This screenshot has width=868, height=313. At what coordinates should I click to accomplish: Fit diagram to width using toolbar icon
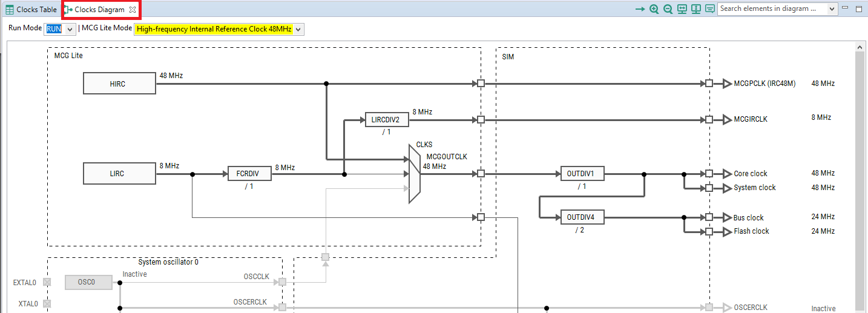682,9
